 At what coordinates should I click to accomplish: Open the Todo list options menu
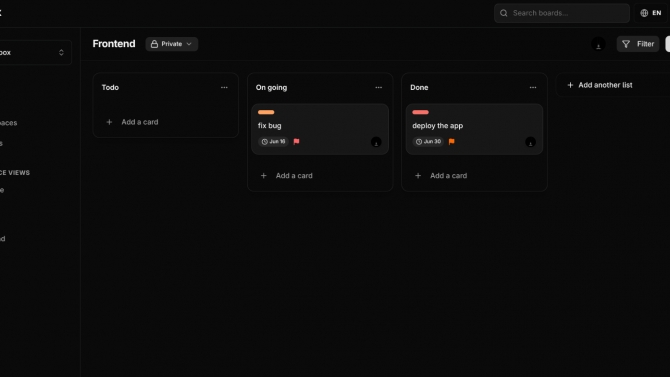point(224,87)
